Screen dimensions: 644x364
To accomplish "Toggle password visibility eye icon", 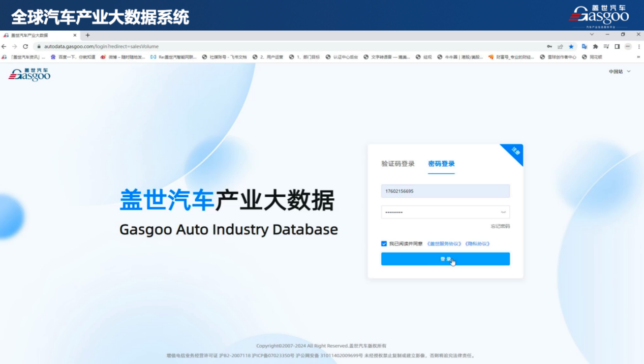I will point(503,212).
